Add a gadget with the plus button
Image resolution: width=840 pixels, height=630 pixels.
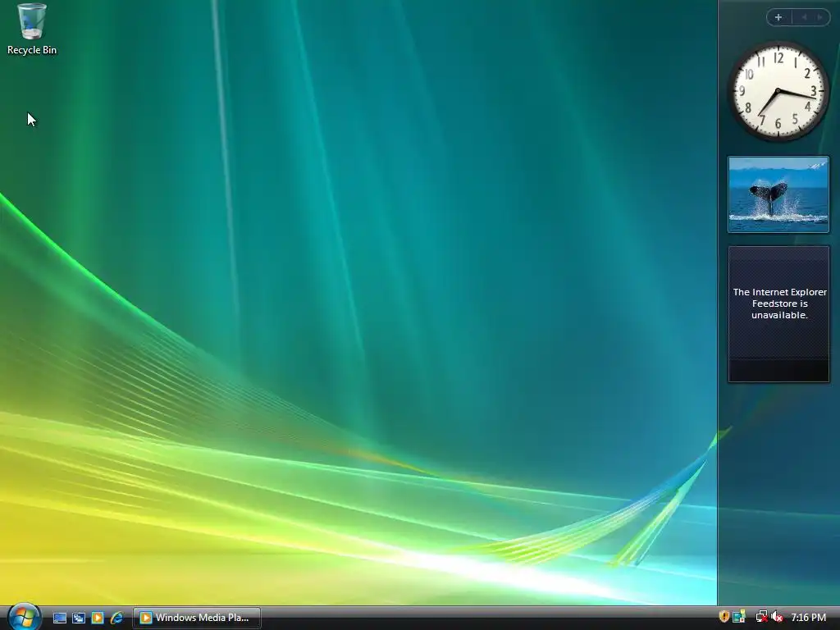[x=778, y=17]
